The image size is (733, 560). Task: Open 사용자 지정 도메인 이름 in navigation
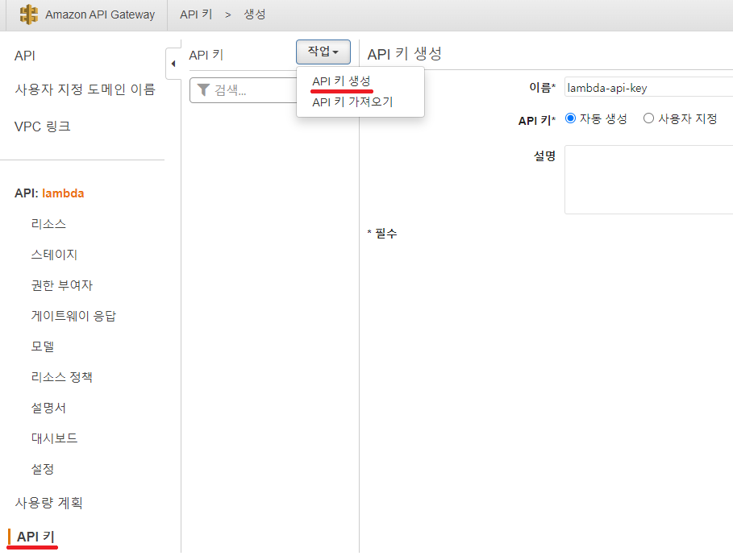pyautogui.click(x=85, y=89)
